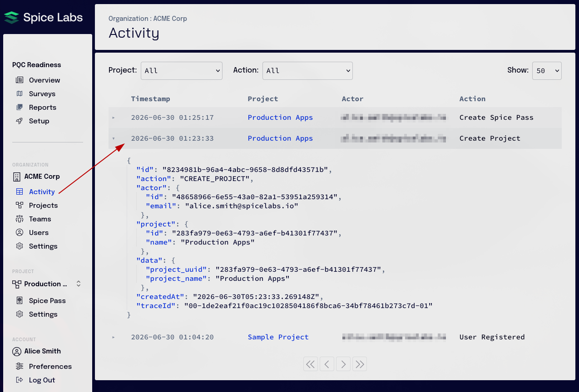This screenshot has height=392, width=579.
Task: Click the Preferences sliders icon
Action: click(20, 367)
